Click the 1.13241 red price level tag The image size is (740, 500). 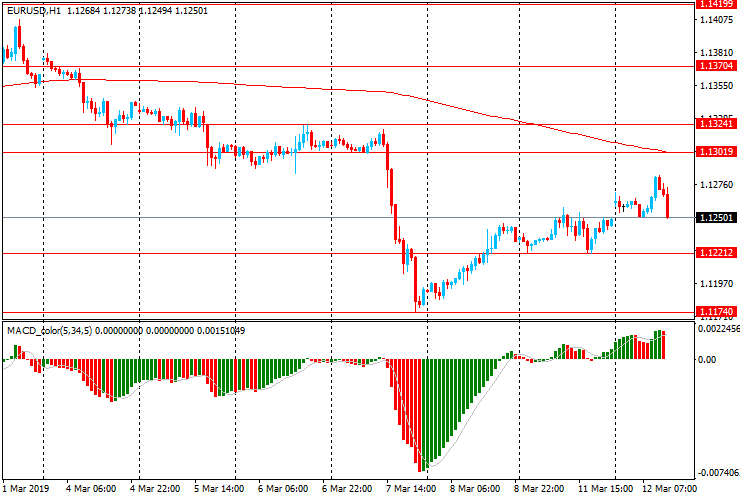pyautogui.click(x=717, y=125)
